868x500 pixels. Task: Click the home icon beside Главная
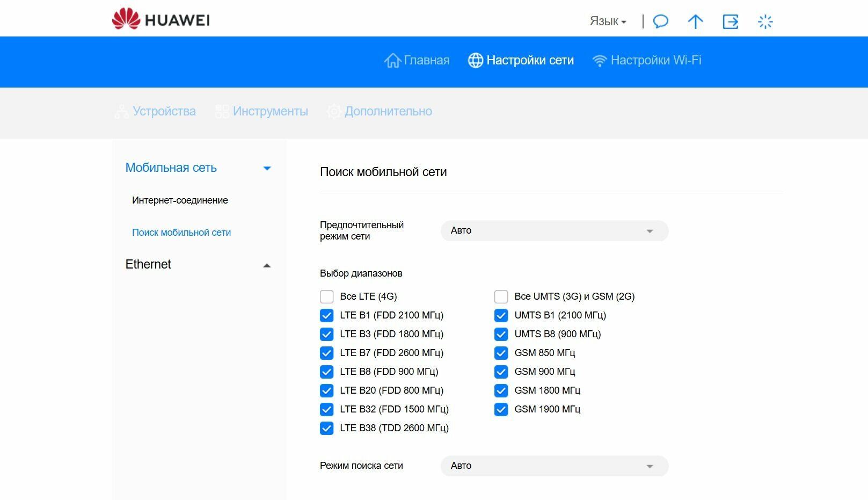[392, 61]
